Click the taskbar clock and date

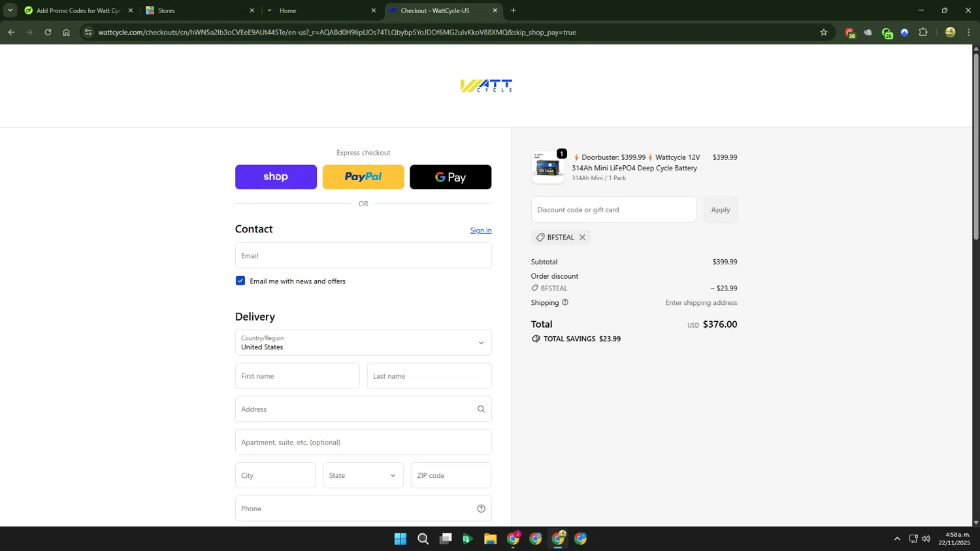954,539
